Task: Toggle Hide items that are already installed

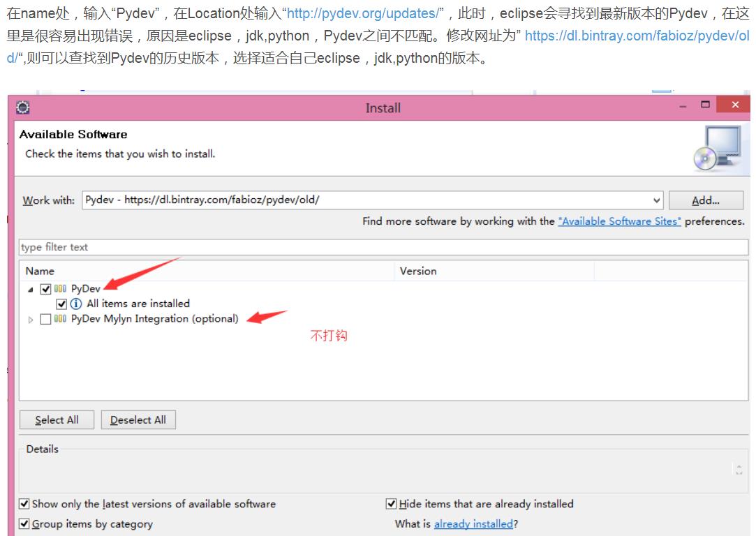Action: [392, 504]
